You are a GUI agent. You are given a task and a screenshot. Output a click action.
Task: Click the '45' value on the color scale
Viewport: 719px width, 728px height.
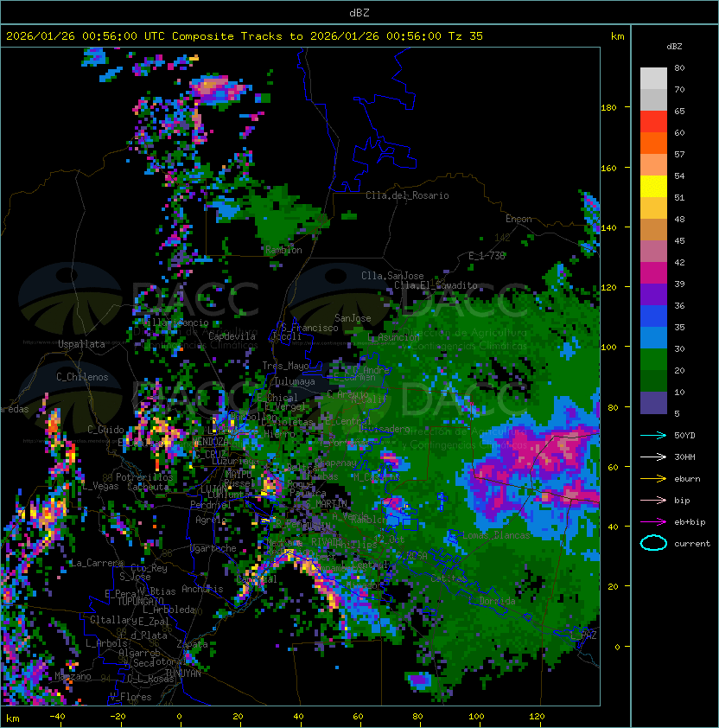pyautogui.click(x=679, y=241)
